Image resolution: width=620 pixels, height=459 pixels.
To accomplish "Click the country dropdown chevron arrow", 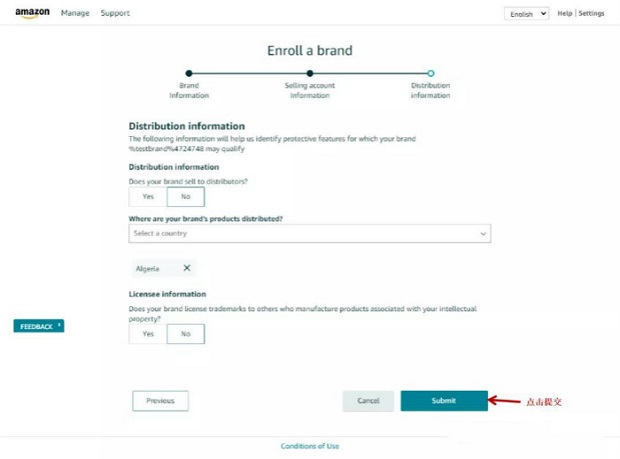I will (483, 234).
